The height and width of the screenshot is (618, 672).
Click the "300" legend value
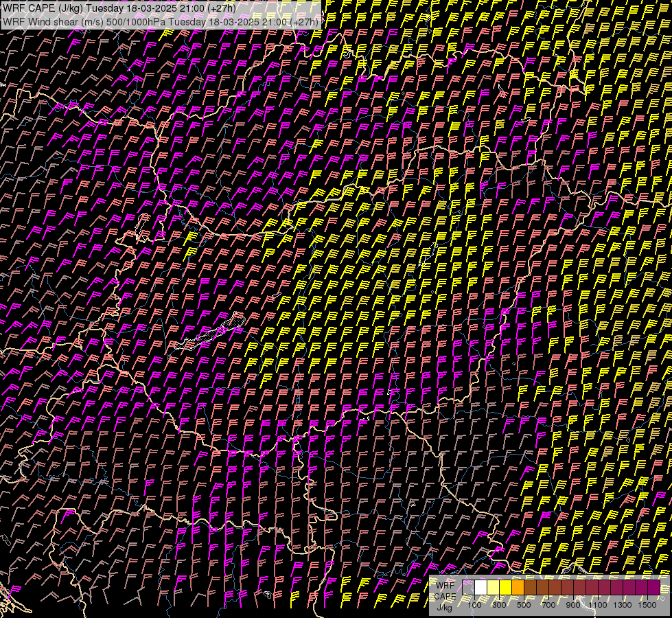(499, 605)
